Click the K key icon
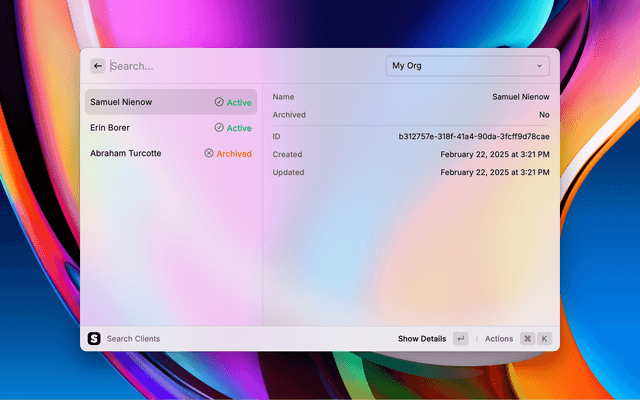Screen dimensions: 640x400 coord(545,339)
